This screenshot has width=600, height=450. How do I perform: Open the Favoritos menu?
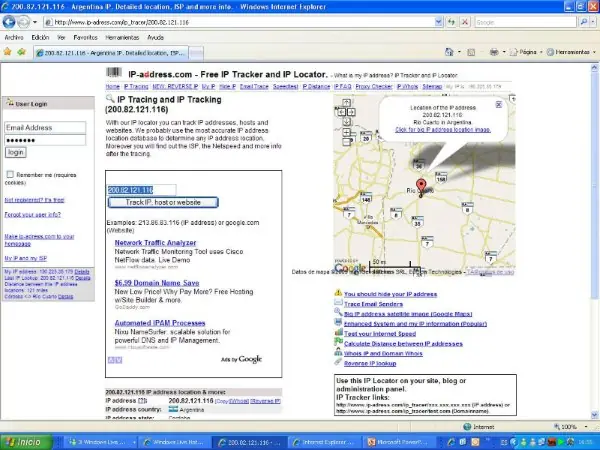point(85,38)
